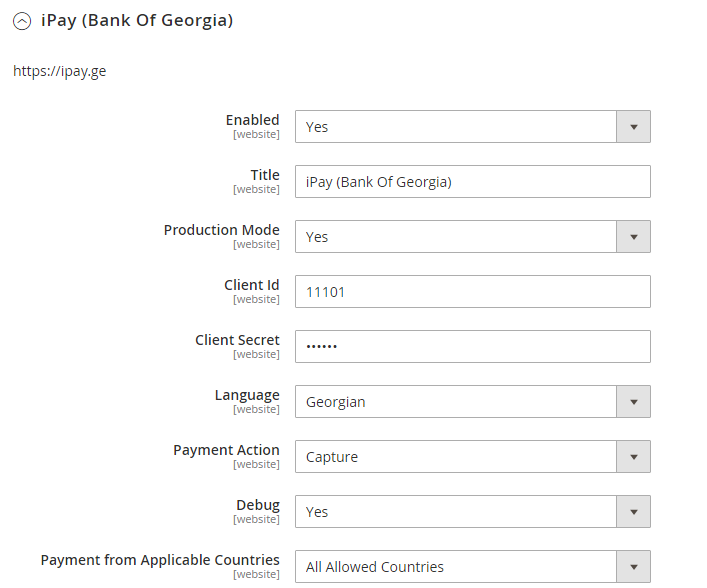The width and height of the screenshot is (707, 588).
Task: Open Payment from Applicable Countries dropdown
Action: 456,567
